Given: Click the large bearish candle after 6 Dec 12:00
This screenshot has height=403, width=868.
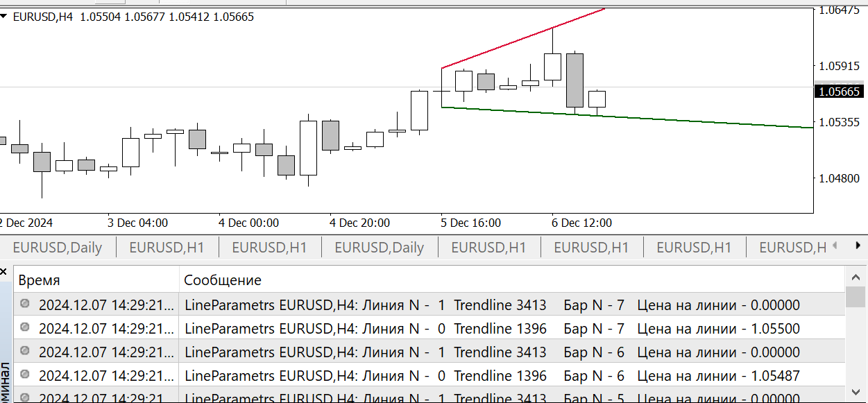Looking at the screenshot, I should pyautogui.click(x=575, y=80).
